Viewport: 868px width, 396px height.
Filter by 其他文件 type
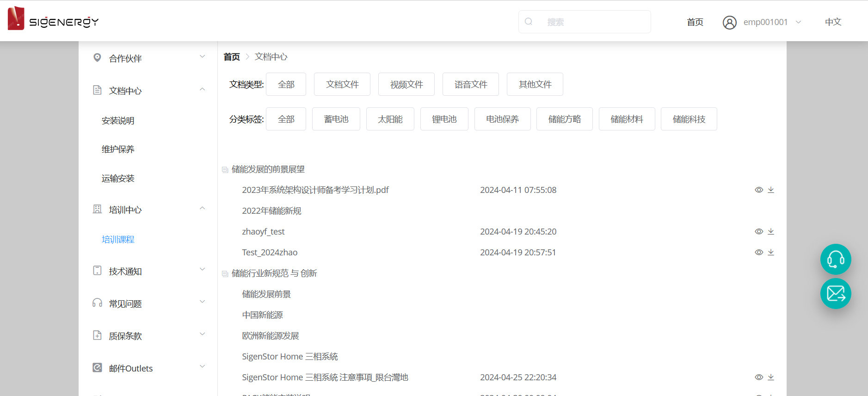point(535,84)
